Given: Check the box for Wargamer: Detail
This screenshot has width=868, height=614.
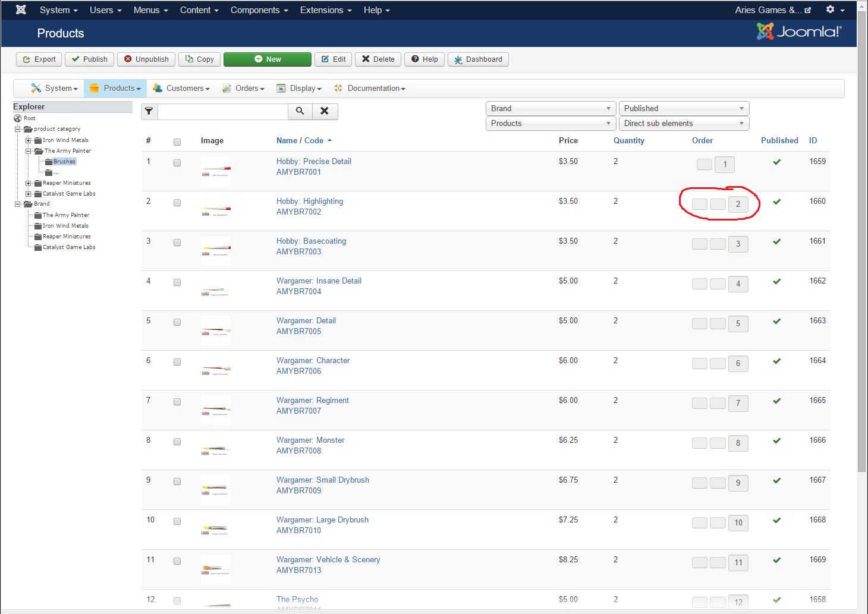Looking at the screenshot, I should click(177, 322).
